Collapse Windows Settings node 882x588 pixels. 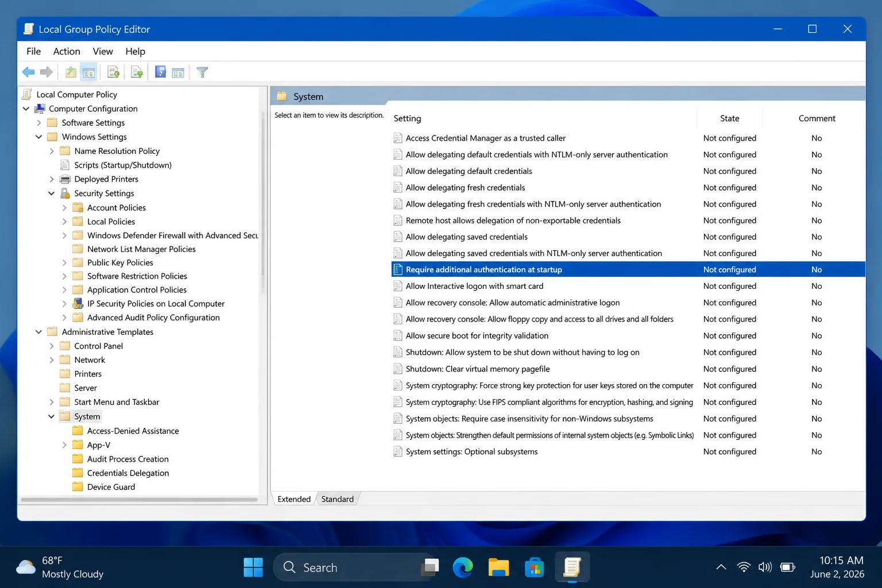tap(38, 137)
